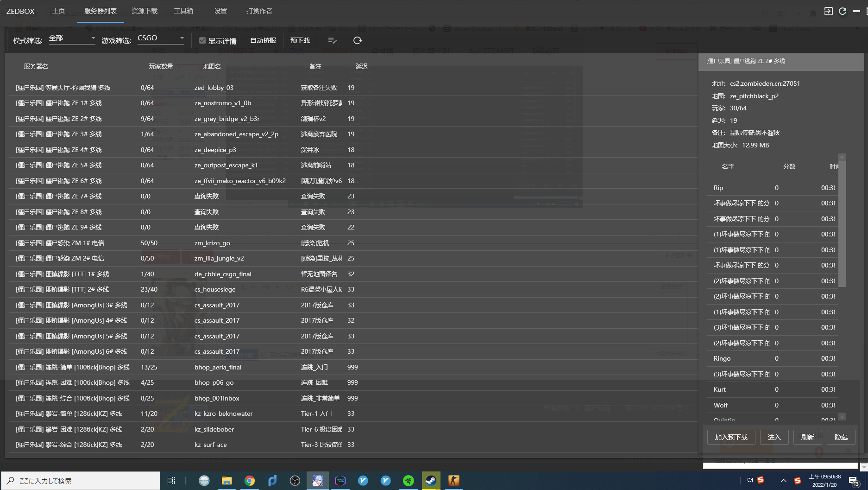The width and height of the screenshot is (868, 490).
Task: Sort by the 服务器名 column header
Action: coord(36,66)
